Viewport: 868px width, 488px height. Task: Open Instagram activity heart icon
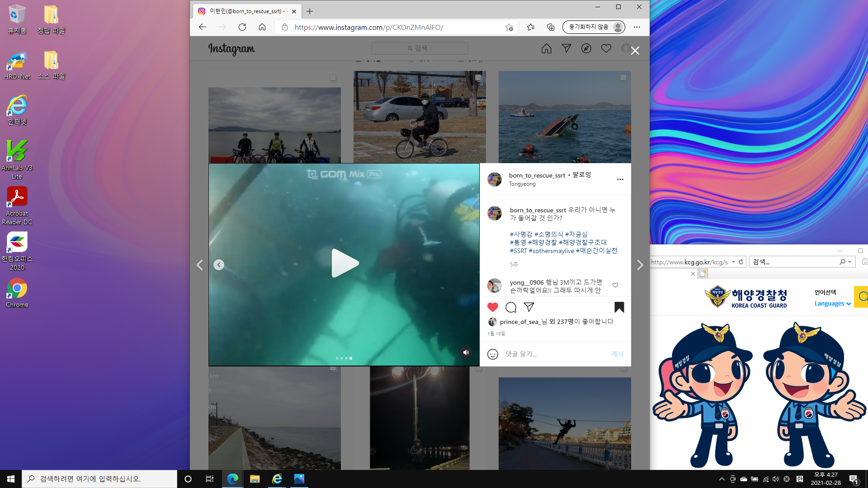606,48
